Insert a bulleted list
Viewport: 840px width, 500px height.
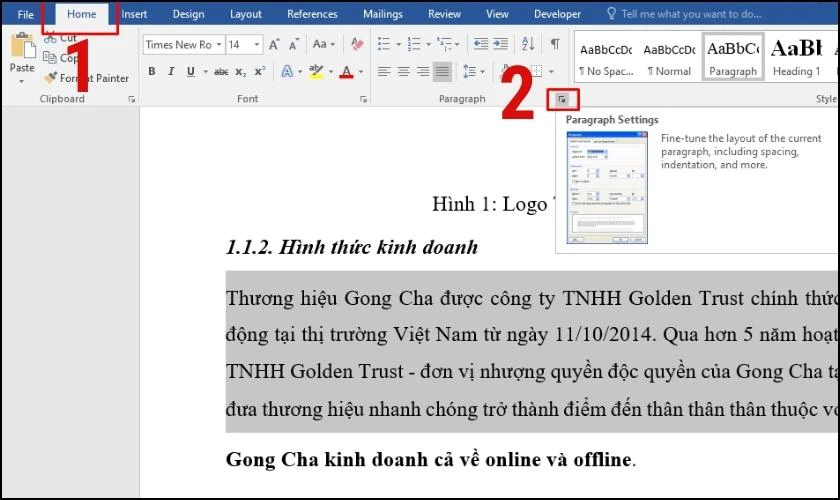point(384,44)
